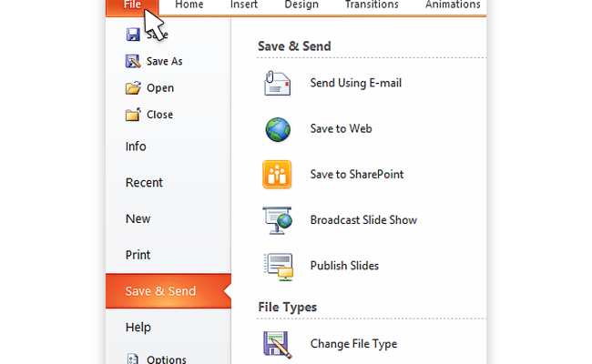
Task: Click the Close label in sidebar
Action: (159, 115)
